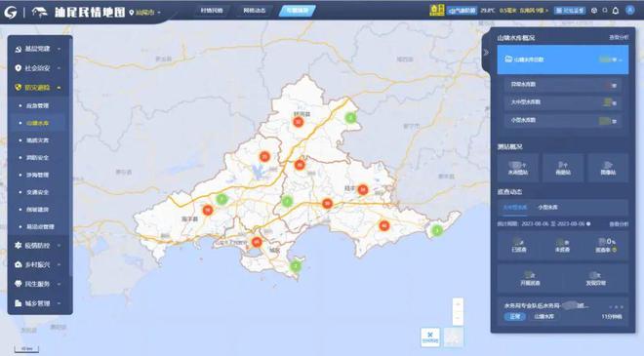Click the search magnifier icon in header

(605, 11)
